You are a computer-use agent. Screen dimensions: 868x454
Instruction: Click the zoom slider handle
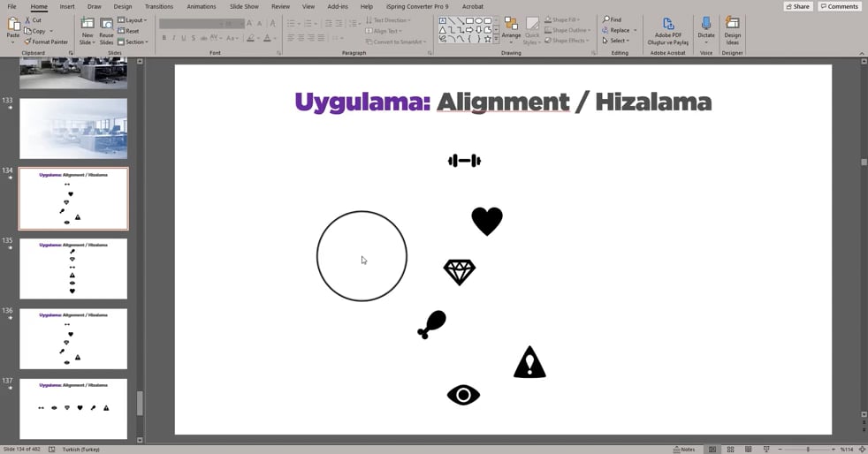pyautogui.click(x=808, y=450)
